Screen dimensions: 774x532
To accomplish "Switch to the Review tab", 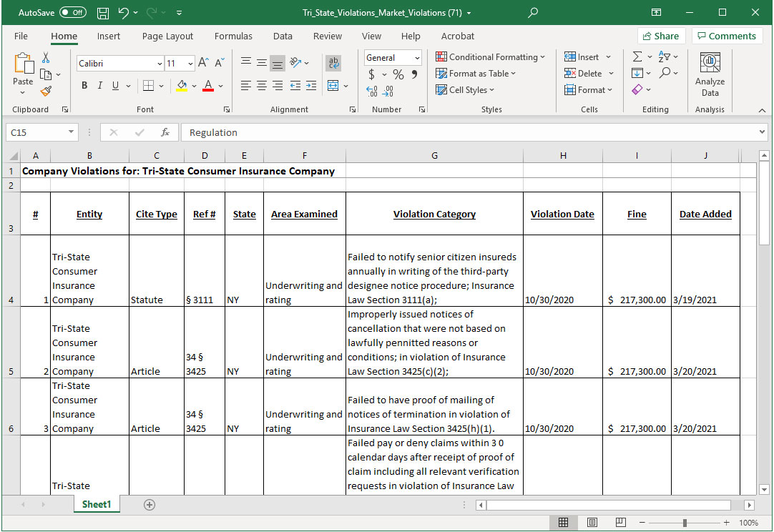I will coord(328,36).
